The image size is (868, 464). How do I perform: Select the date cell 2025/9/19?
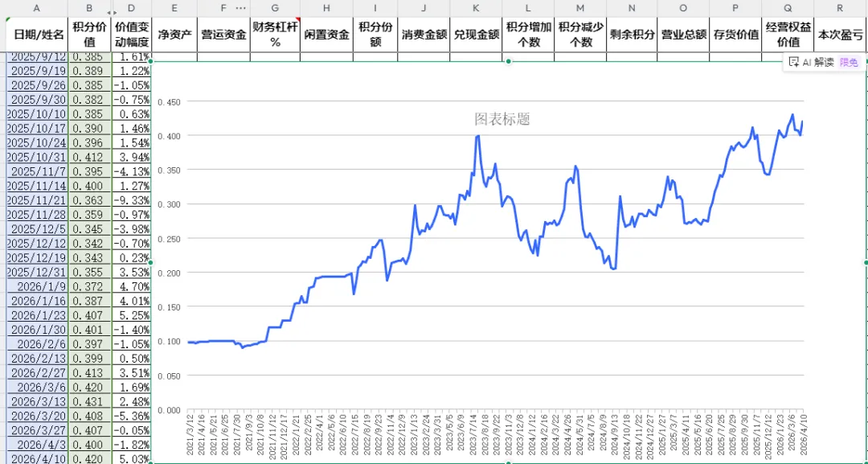point(36,71)
